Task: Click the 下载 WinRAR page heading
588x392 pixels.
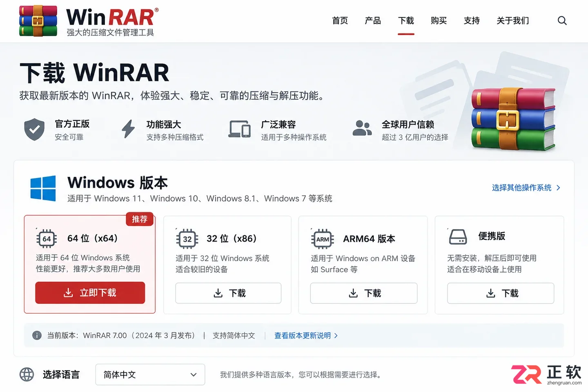Action: pyautogui.click(x=94, y=73)
